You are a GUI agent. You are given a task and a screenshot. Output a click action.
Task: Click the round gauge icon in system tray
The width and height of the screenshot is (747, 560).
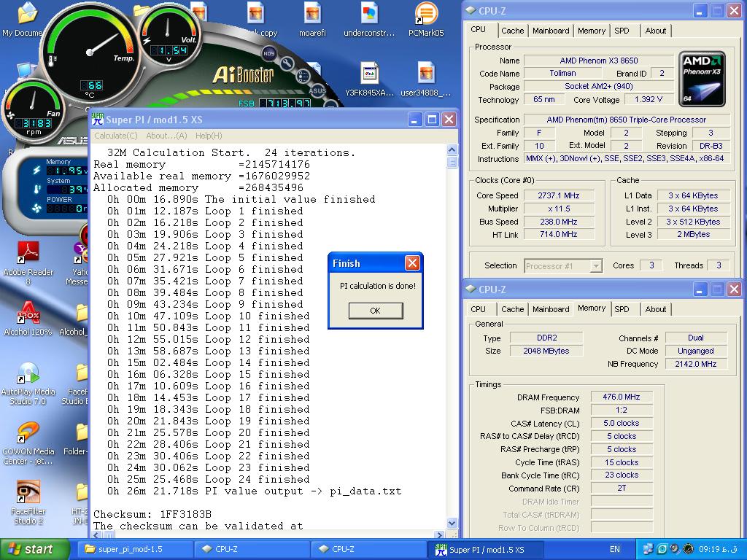688,549
